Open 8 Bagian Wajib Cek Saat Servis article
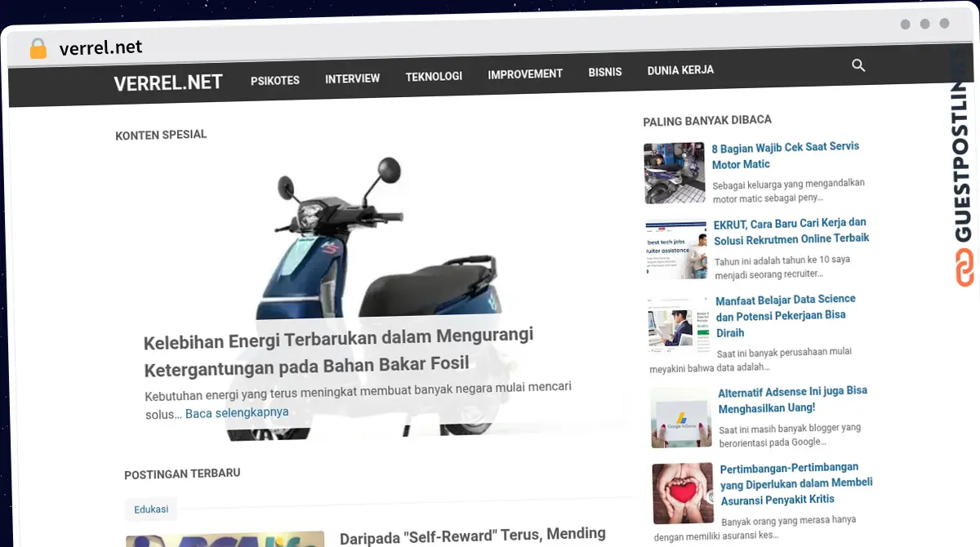 786,155
